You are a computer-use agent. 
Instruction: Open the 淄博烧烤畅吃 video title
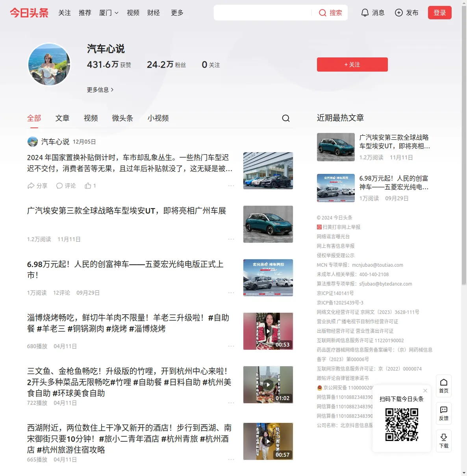coord(128,323)
